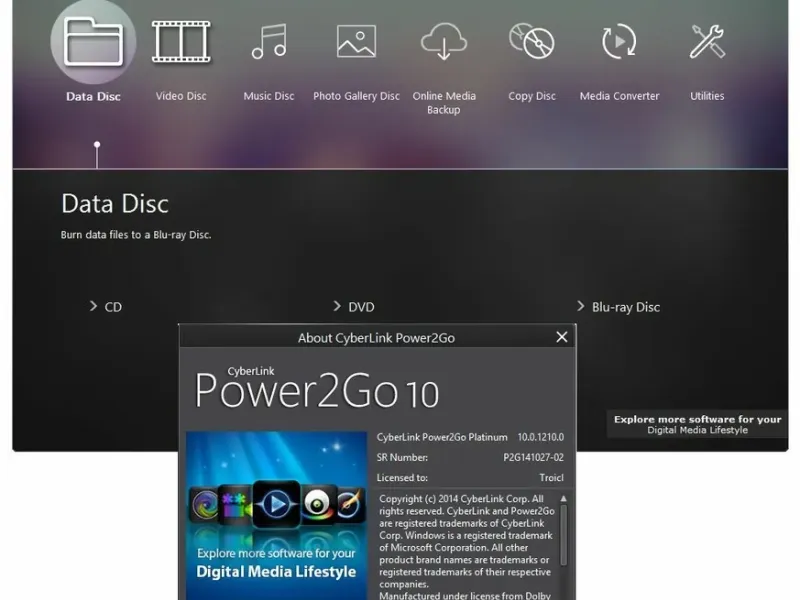The image size is (800, 600).
Task: Click the copyright text scrollbar thumb
Action: pos(564,535)
